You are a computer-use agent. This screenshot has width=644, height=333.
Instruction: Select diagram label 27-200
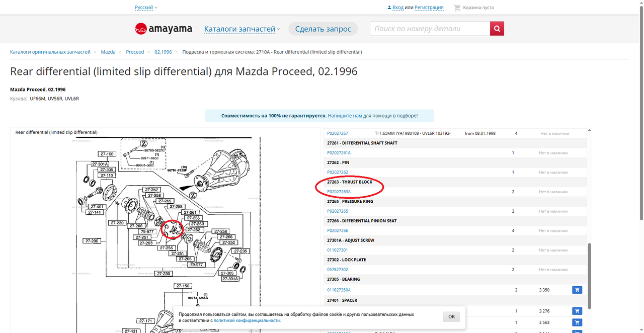[x=92, y=241]
